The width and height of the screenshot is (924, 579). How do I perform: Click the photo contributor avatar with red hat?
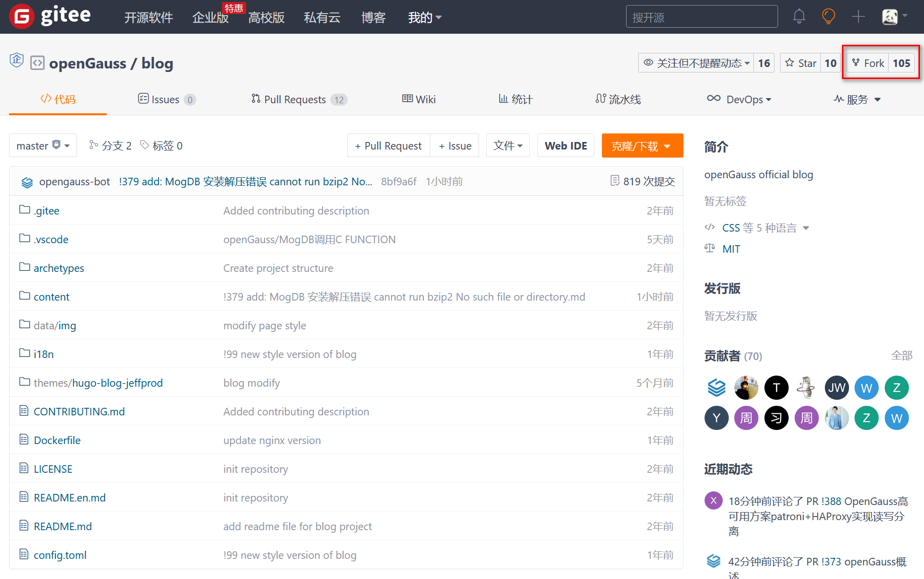point(746,388)
